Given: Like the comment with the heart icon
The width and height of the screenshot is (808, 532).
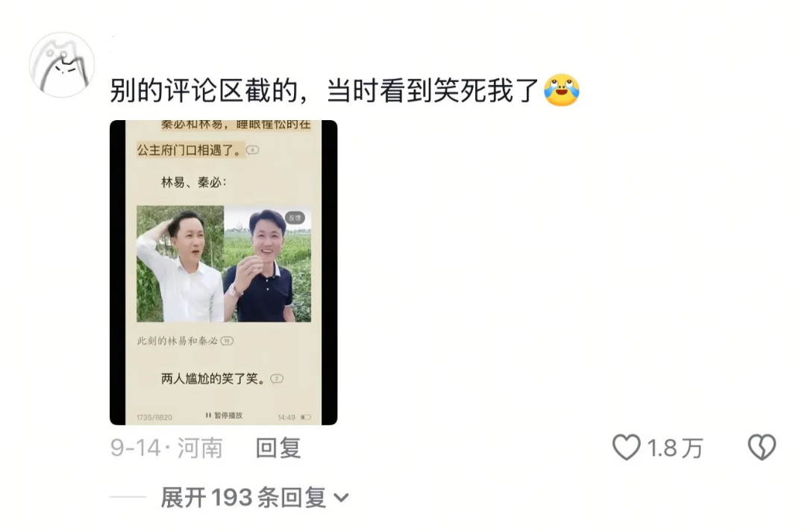Looking at the screenshot, I should point(626,447).
